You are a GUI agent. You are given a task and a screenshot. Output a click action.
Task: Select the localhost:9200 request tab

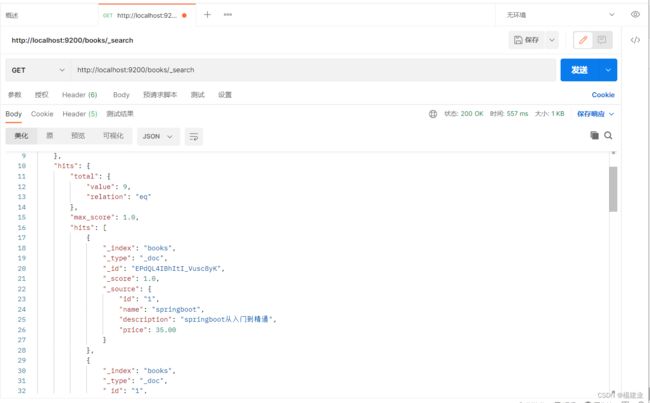coord(147,15)
